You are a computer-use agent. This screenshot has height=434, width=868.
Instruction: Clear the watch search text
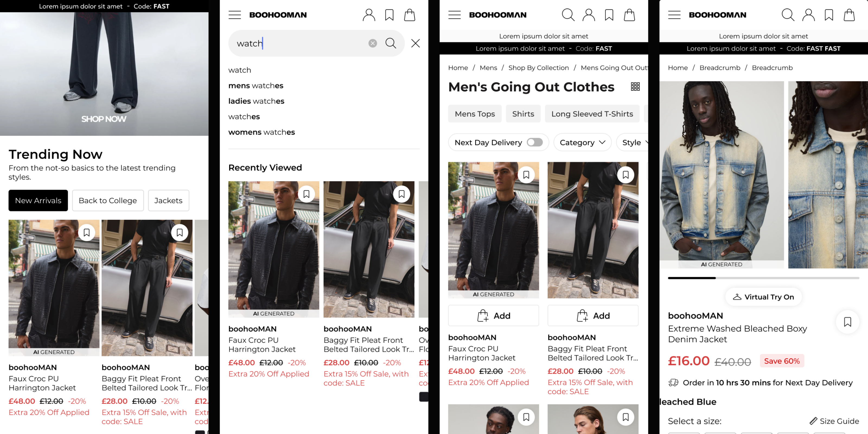(372, 43)
